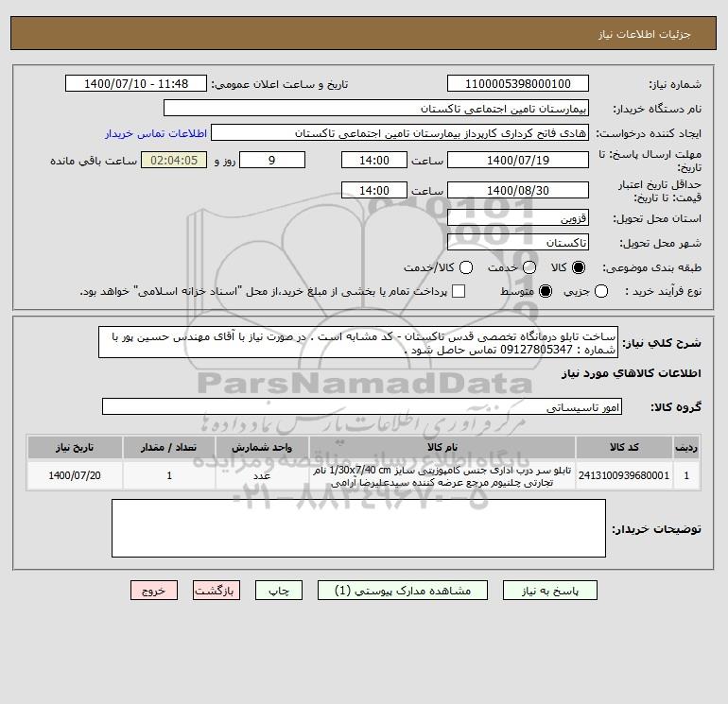Viewport: 728px width, 704px height.
Task: Click the شماره نیاز field 1100005398000100
Action: click(518, 83)
